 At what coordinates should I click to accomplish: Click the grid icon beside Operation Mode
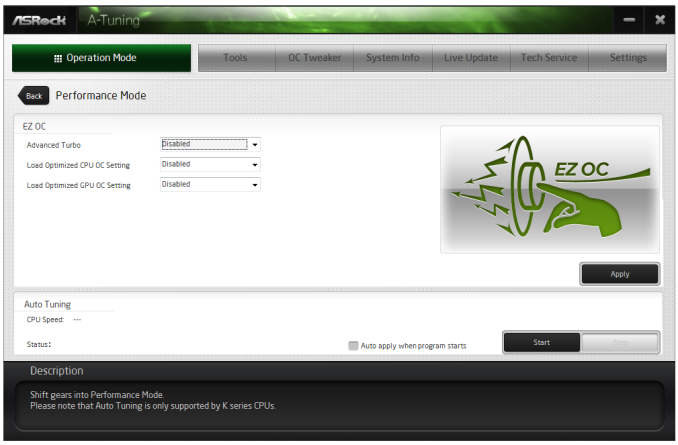point(58,58)
